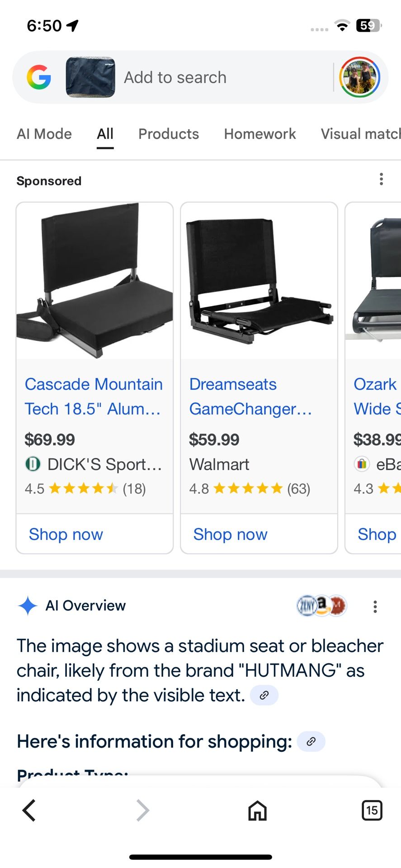The image size is (401, 868).
Task: Open the Google account profile picture
Action: [x=360, y=77]
